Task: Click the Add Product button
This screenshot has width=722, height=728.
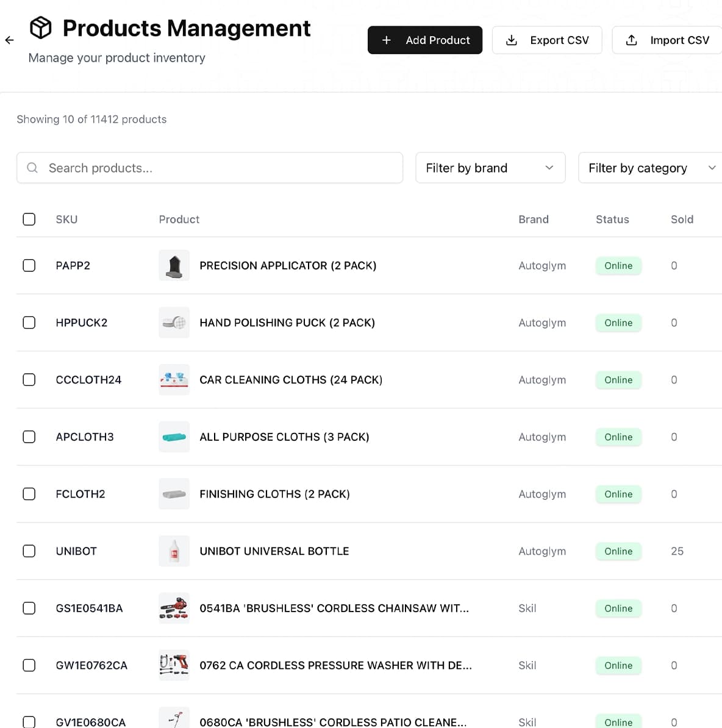Action: (425, 40)
